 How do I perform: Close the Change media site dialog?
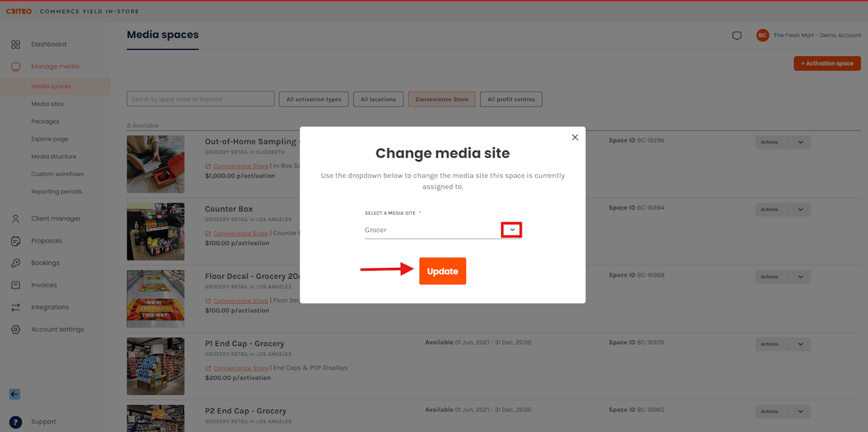[x=575, y=137]
